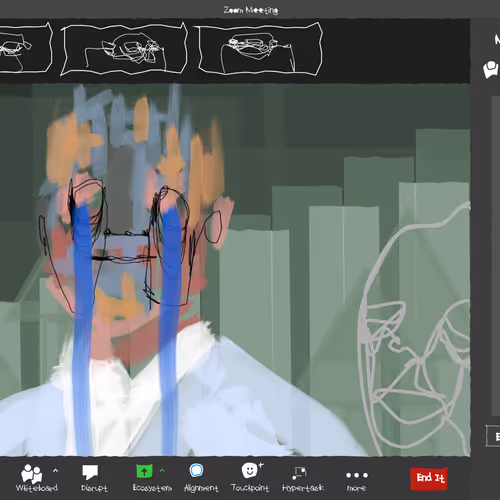This screenshot has width=500, height=500.
Task: Click the white participant icon in side panel
Action: pos(491,69)
